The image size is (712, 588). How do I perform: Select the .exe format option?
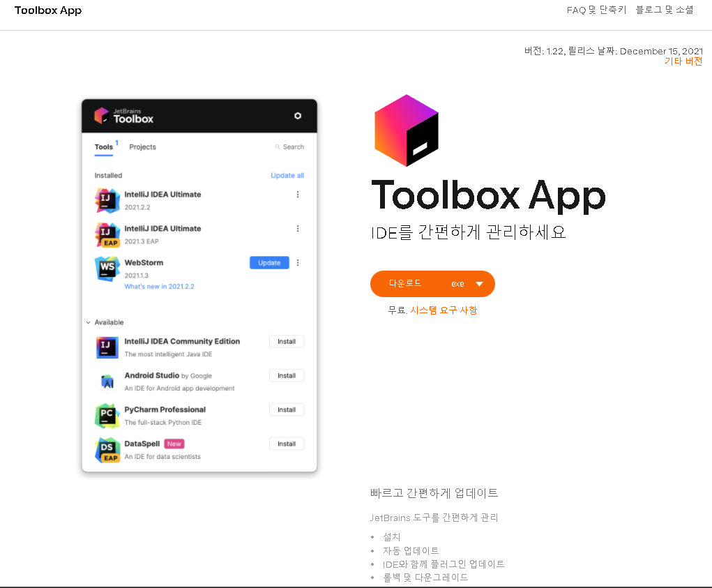[x=457, y=284]
